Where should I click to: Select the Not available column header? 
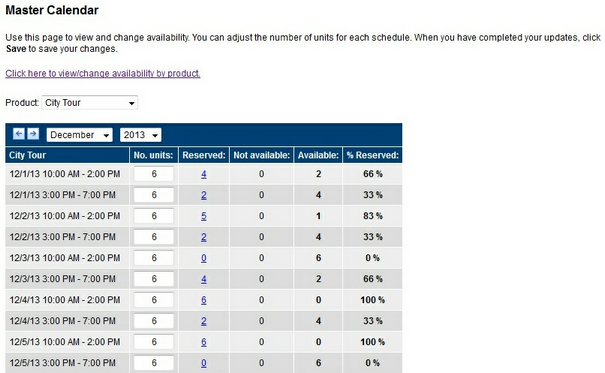262,155
